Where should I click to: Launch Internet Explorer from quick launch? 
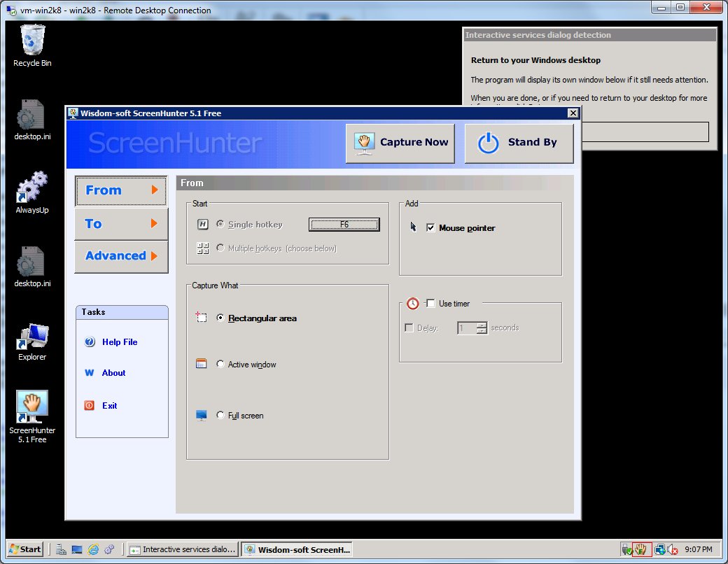pos(93,549)
